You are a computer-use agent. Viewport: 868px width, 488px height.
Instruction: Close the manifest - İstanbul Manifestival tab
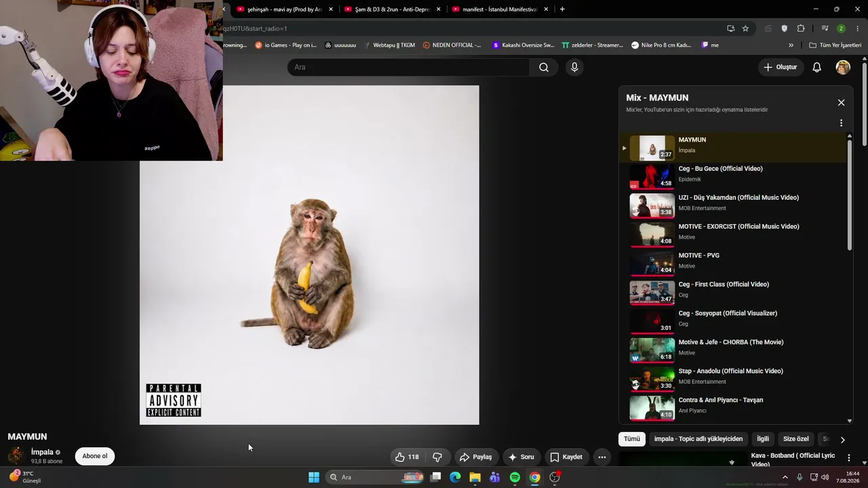[546, 9]
